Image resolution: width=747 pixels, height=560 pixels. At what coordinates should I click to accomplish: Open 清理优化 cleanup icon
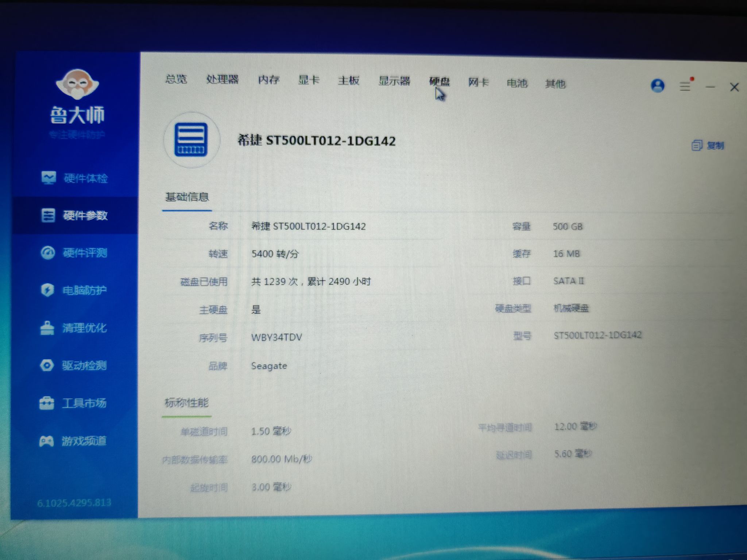[47, 328]
